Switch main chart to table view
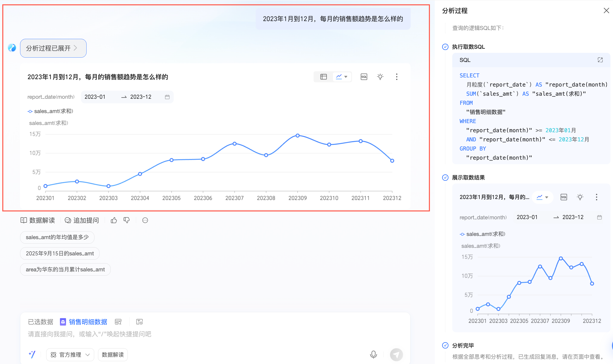 323,77
